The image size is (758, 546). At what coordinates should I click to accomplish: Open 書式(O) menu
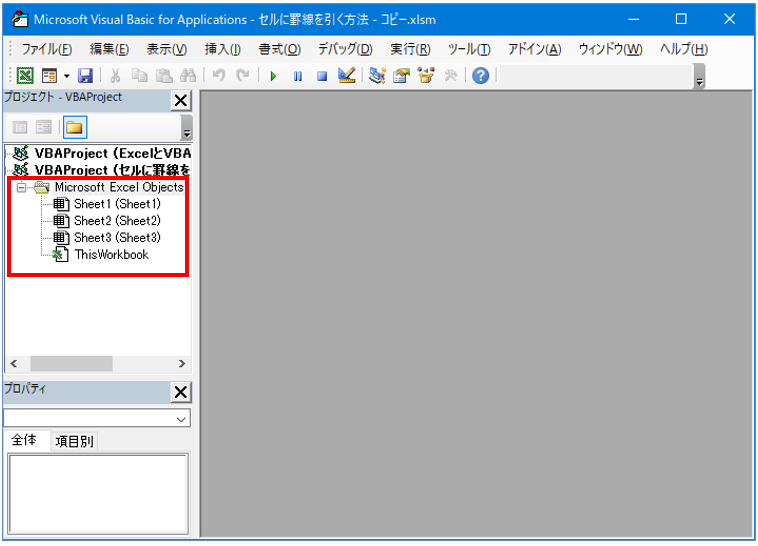coord(279,49)
